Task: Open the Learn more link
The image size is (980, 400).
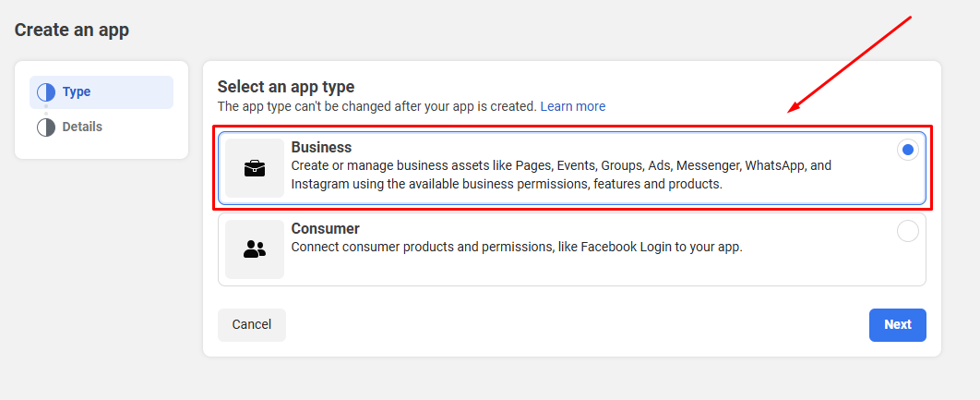Action: click(573, 106)
